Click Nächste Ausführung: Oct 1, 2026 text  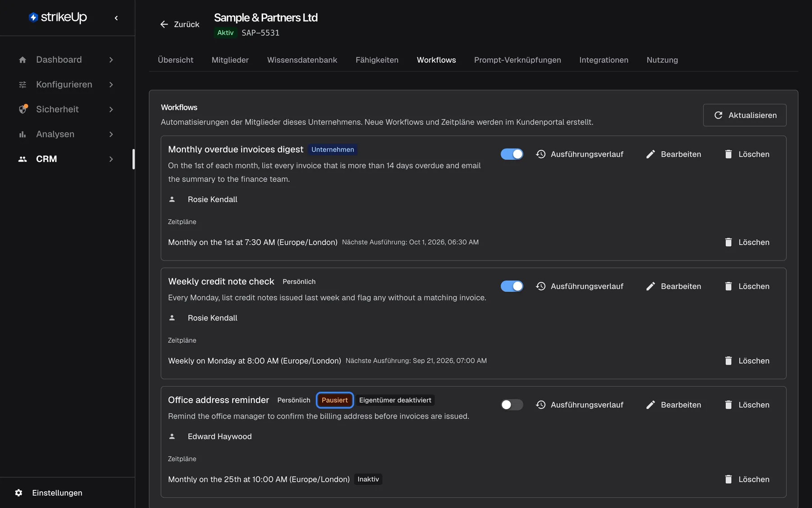pos(410,242)
